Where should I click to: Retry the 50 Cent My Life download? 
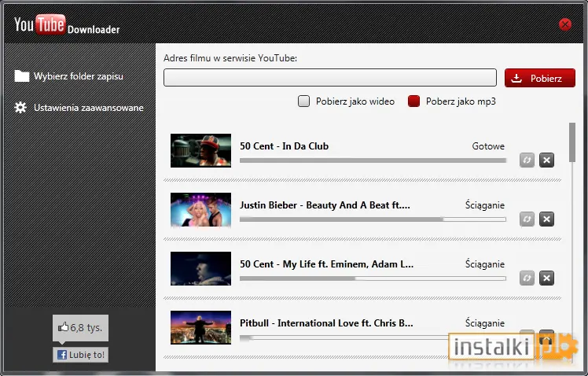[527, 278]
